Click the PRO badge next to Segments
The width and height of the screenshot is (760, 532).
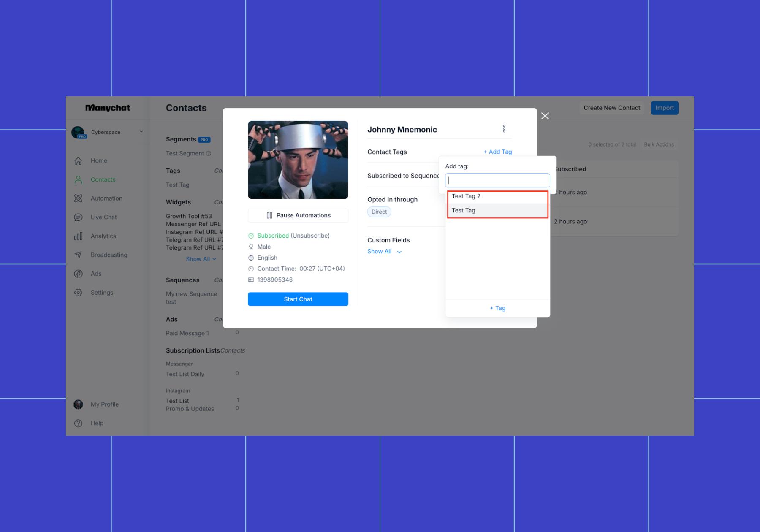204,140
